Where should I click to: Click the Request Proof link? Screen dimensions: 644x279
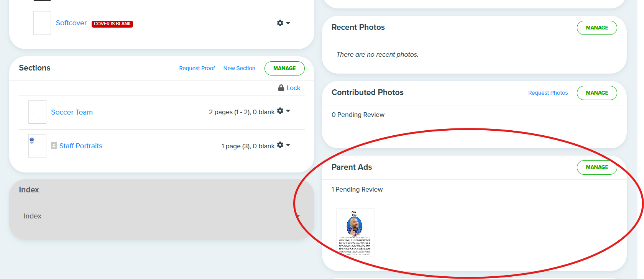(x=197, y=68)
